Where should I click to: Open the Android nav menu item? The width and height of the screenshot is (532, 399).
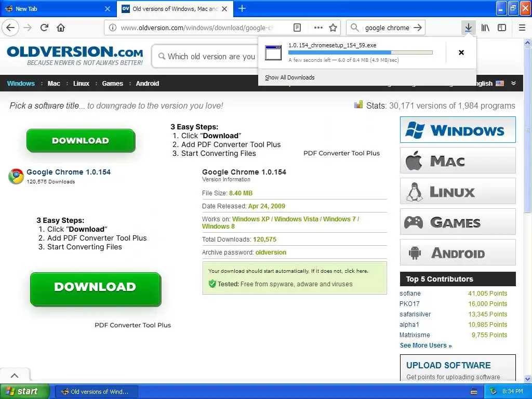tap(147, 83)
